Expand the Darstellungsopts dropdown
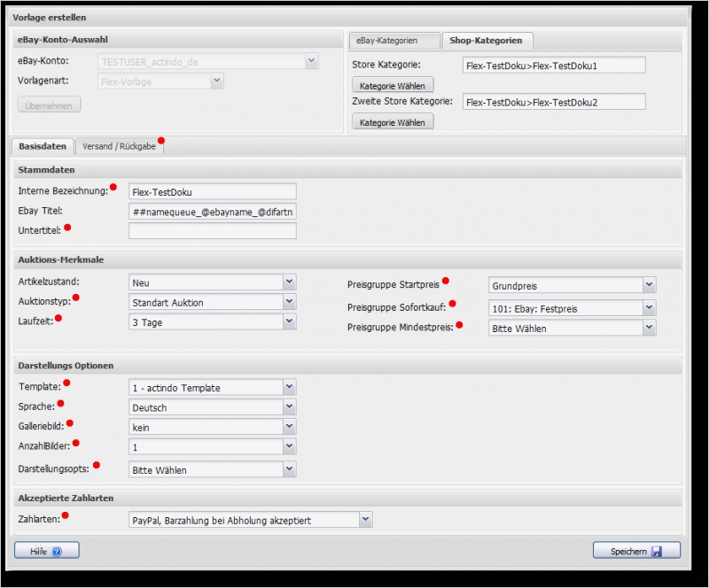709x588 pixels. tap(290, 469)
